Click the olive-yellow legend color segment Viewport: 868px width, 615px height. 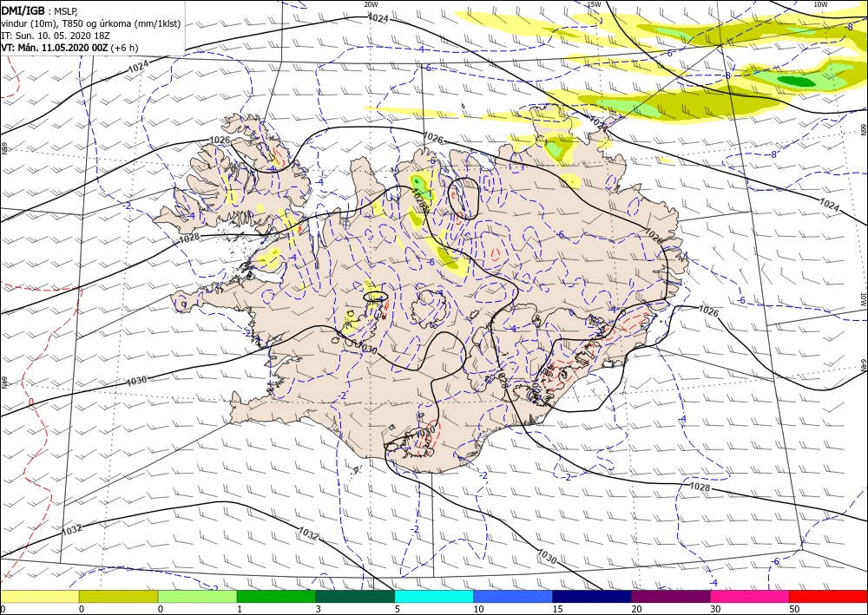(x=118, y=596)
